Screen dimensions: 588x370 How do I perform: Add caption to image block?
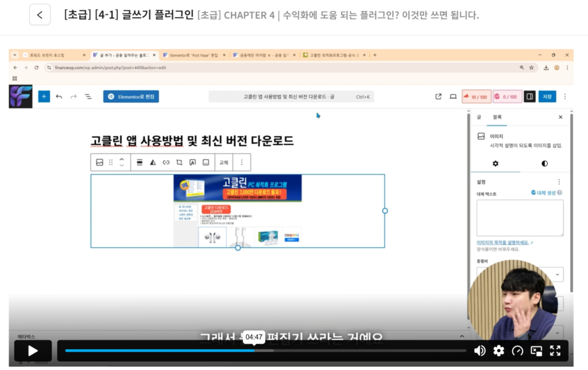[206, 162]
